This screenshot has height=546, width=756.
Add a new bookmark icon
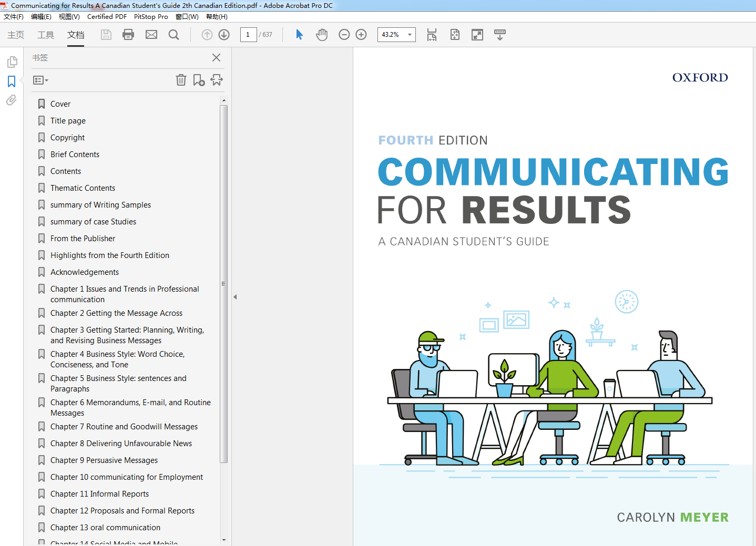tap(199, 80)
